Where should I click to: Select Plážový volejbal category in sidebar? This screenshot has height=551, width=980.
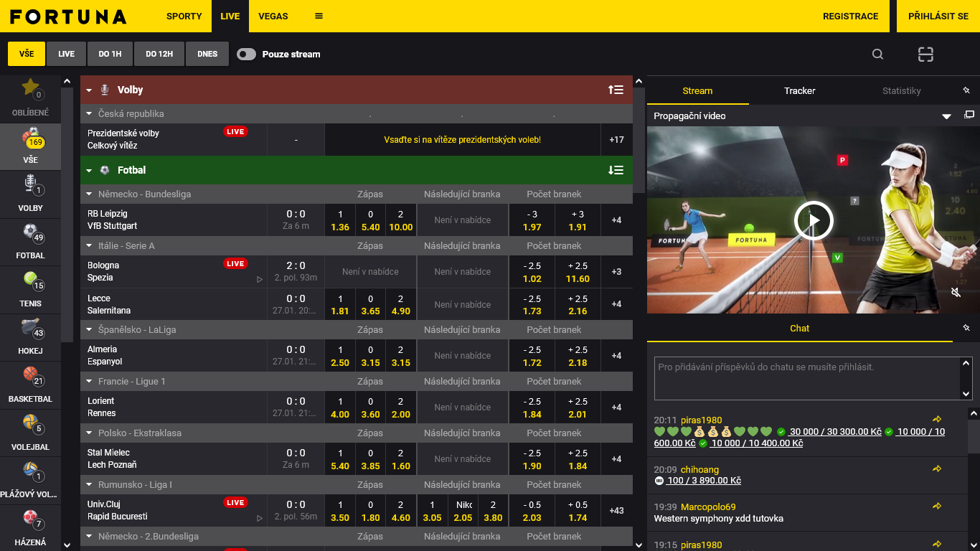click(x=30, y=481)
